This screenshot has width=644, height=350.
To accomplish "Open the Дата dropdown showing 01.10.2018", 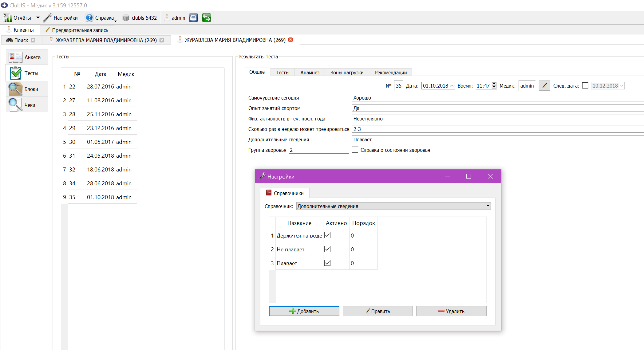I will pos(452,86).
